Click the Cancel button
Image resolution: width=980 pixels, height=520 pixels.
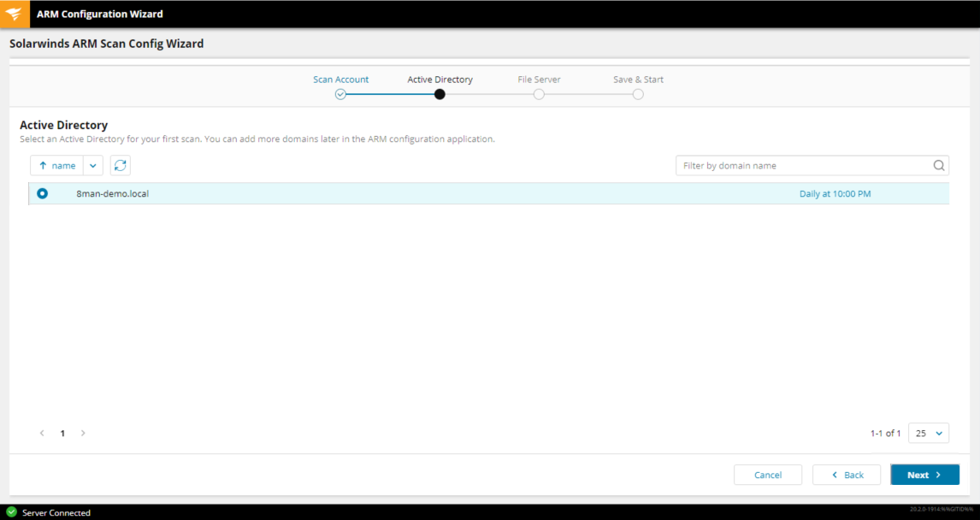coord(767,475)
